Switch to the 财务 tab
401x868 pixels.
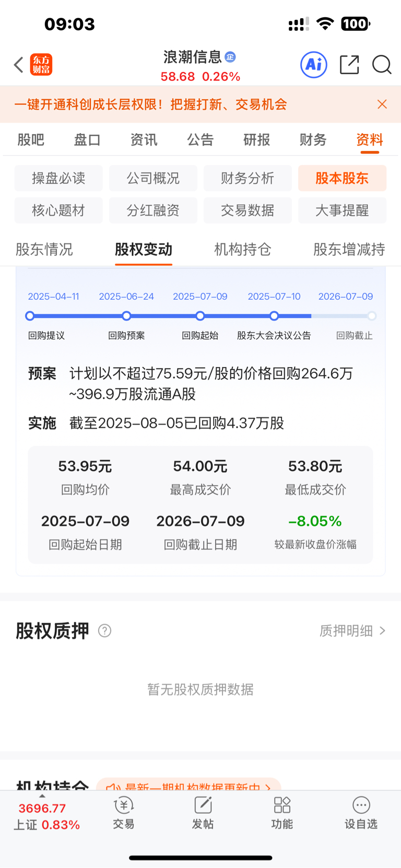point(313,139)
